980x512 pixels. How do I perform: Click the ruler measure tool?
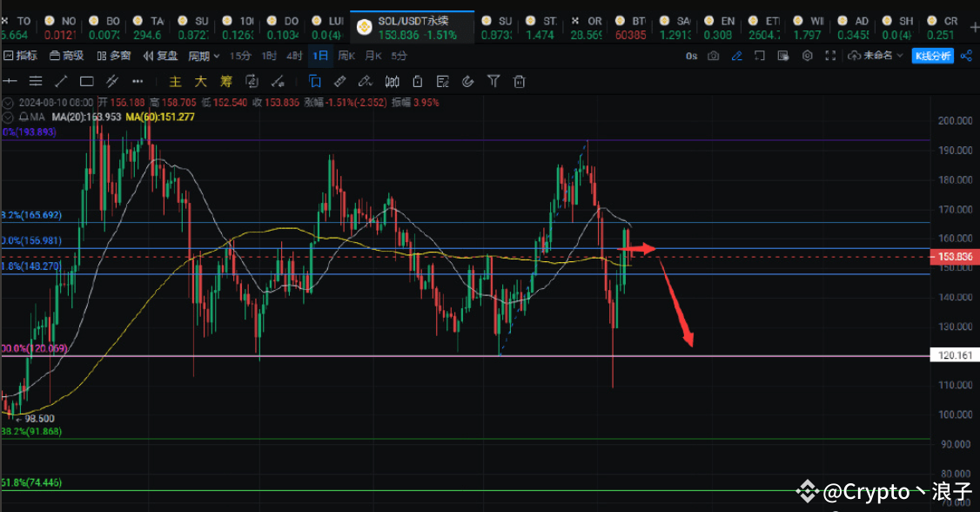(x=340, y=82)
